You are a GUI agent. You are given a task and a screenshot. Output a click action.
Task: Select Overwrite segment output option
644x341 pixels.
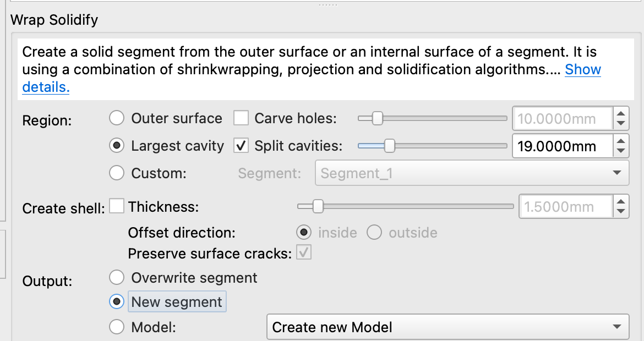(117, 277)
